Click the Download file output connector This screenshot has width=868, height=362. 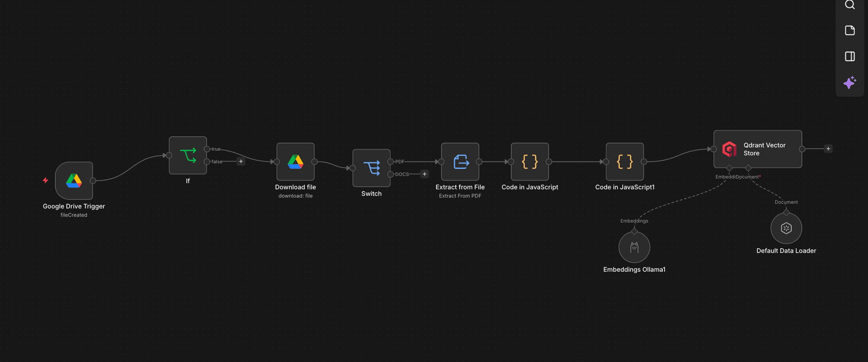coord(315,161)
